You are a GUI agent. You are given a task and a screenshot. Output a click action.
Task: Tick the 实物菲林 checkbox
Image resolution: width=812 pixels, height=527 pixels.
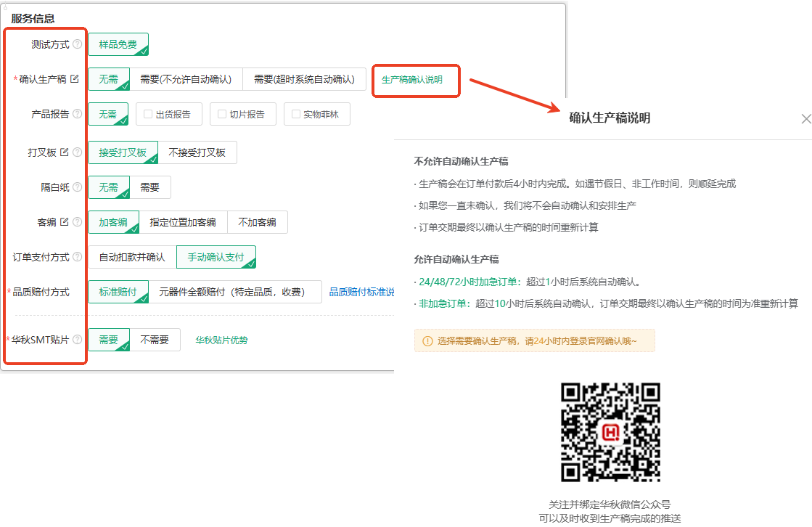(296, 114)
